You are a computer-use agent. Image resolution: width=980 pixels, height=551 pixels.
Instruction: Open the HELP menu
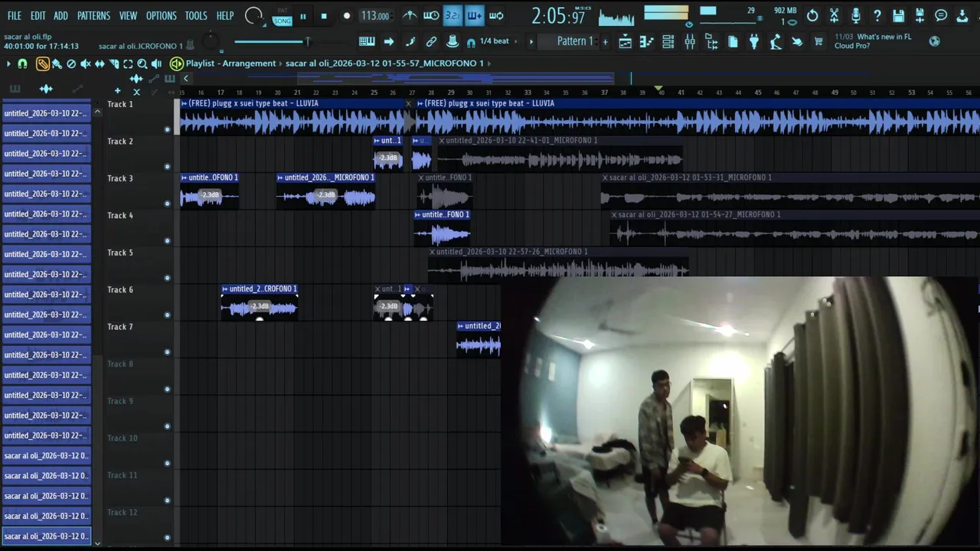pyautogui.click(x=225, y=15)
